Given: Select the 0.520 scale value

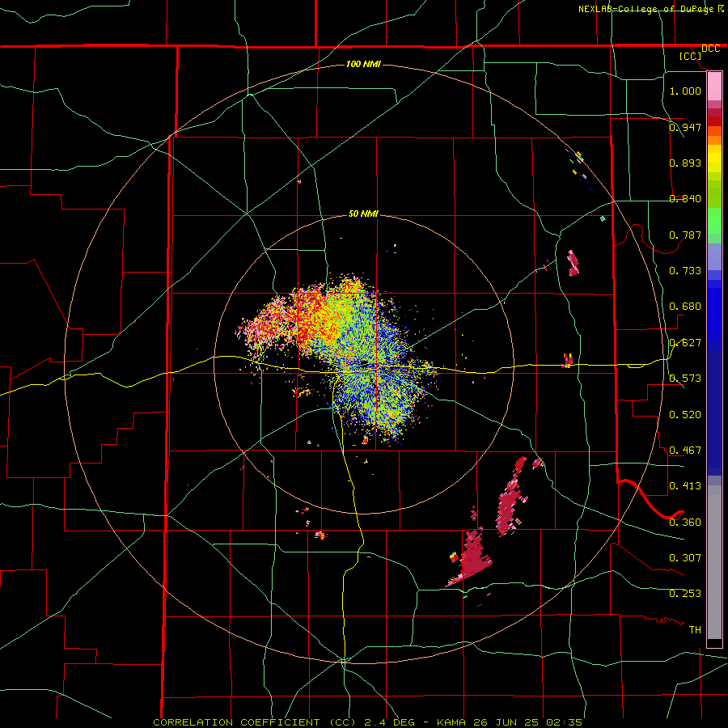Looking at the screenshot, I should (685, 415).
